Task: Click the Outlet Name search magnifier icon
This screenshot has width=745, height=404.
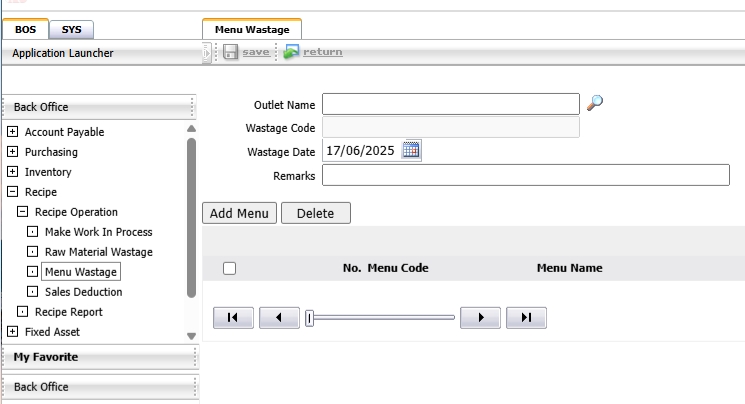Action: tap(595, 103)
